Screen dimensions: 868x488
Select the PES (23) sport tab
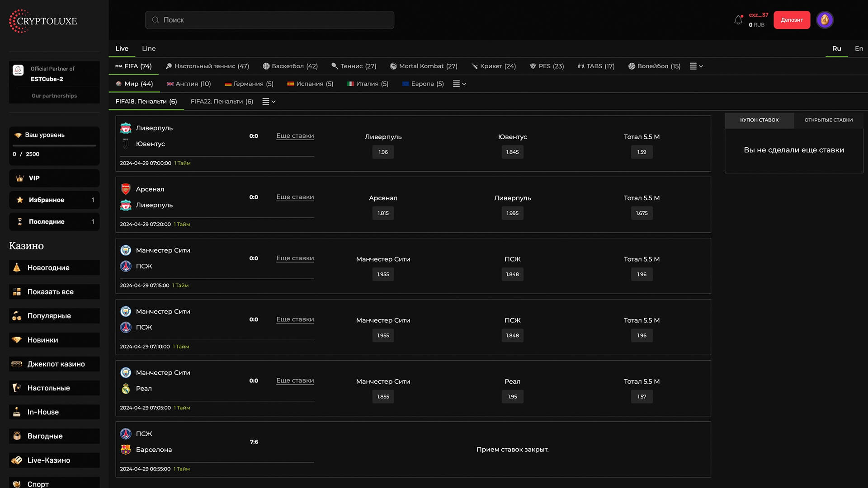click(x=547, y=66)
